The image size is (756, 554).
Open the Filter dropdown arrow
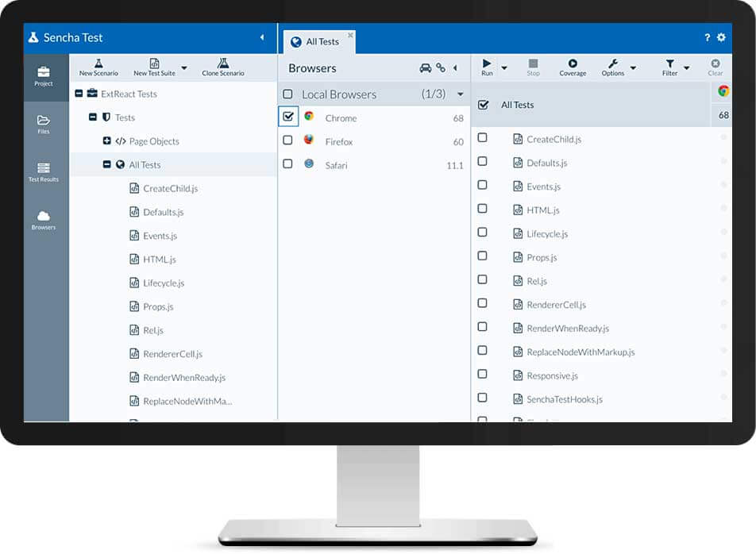point(687,68)
